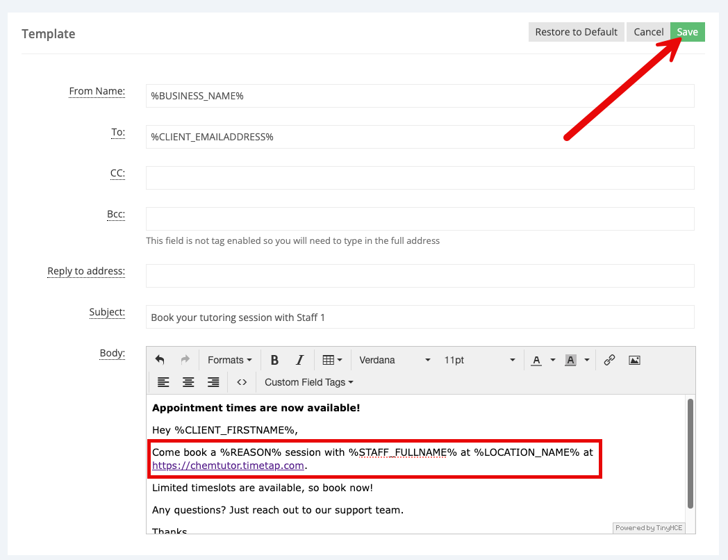Toggle bold formatting
The width and height of the screenshot is (728, 560).
(x=274, y=360)
